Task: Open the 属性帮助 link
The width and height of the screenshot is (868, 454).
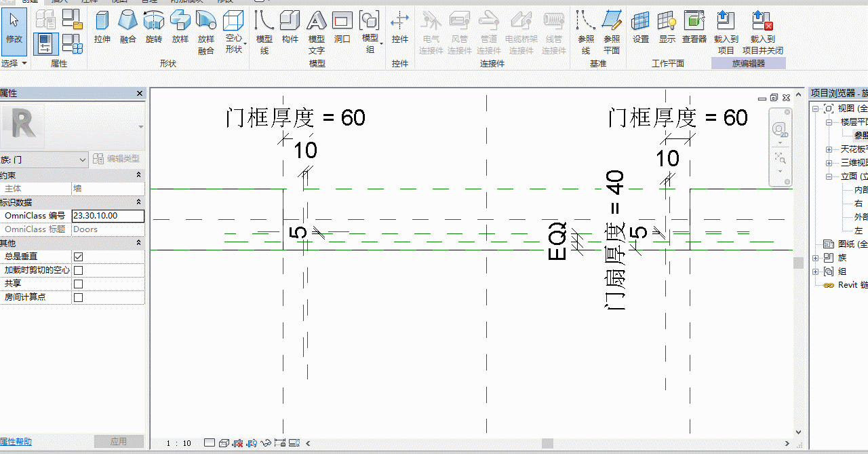Action: (x=16, y=442)
